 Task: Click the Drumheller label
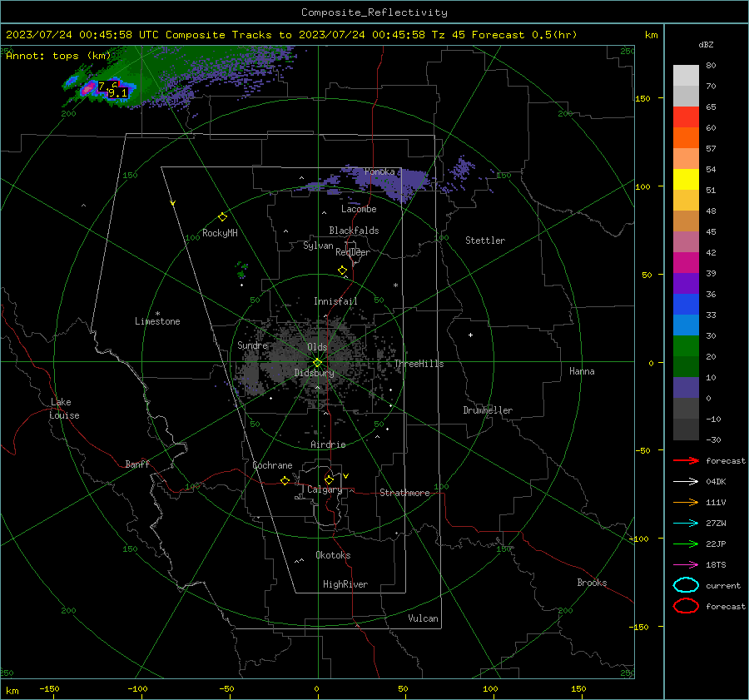[x=488, y=410]
